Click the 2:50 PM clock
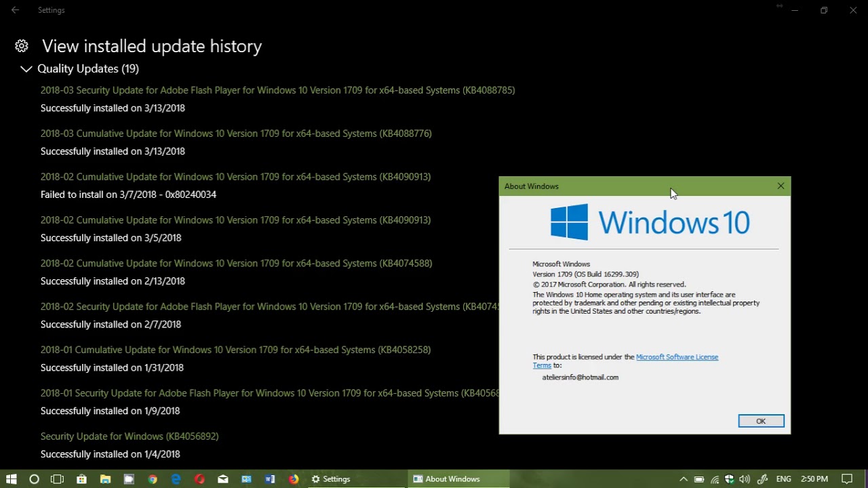The height and width of the screenshot is (488, 868). pyautogui.click(x=814, y=479)
